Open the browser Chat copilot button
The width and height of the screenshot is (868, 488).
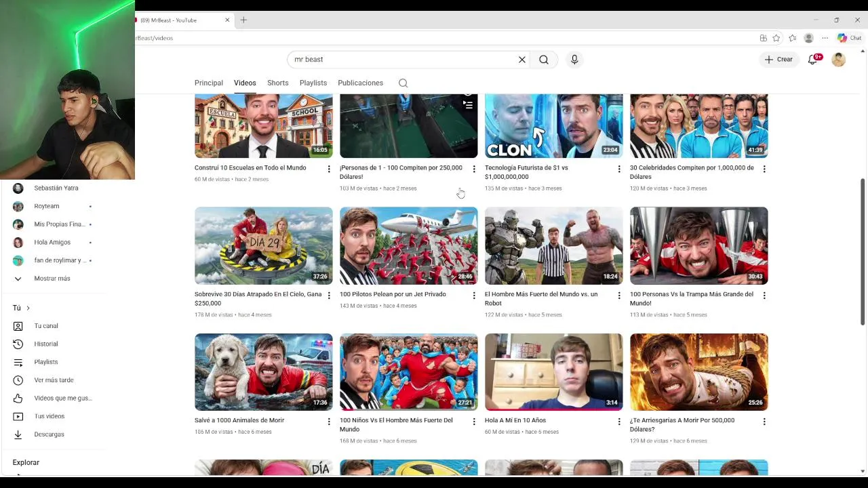pos(849,38)
